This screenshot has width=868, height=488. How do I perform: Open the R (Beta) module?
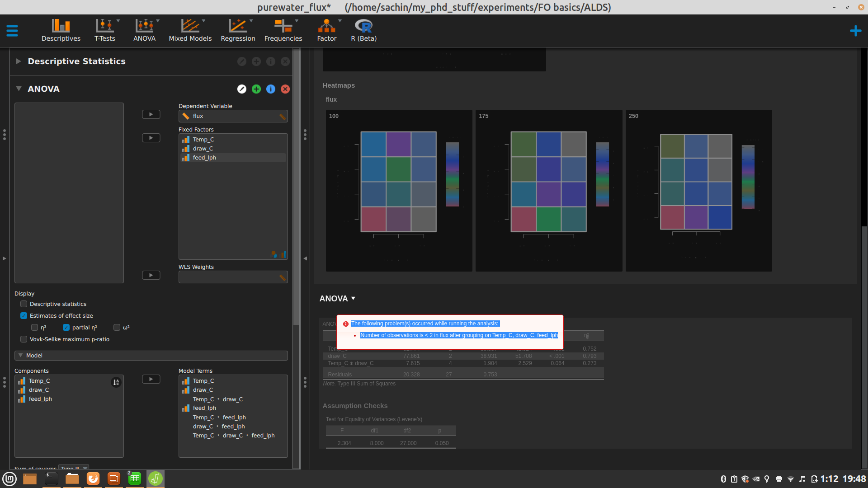pyautogui.click(x=363, y=30)
